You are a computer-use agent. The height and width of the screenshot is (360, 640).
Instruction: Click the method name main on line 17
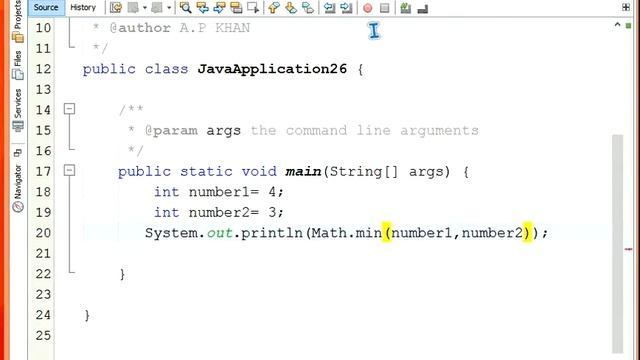point(303,171)
